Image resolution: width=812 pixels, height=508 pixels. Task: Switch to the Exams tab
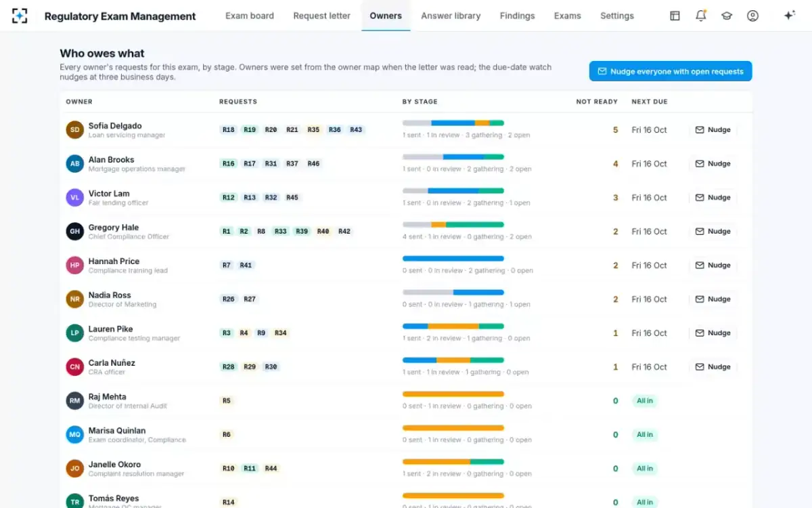click(x=568, y=16)
